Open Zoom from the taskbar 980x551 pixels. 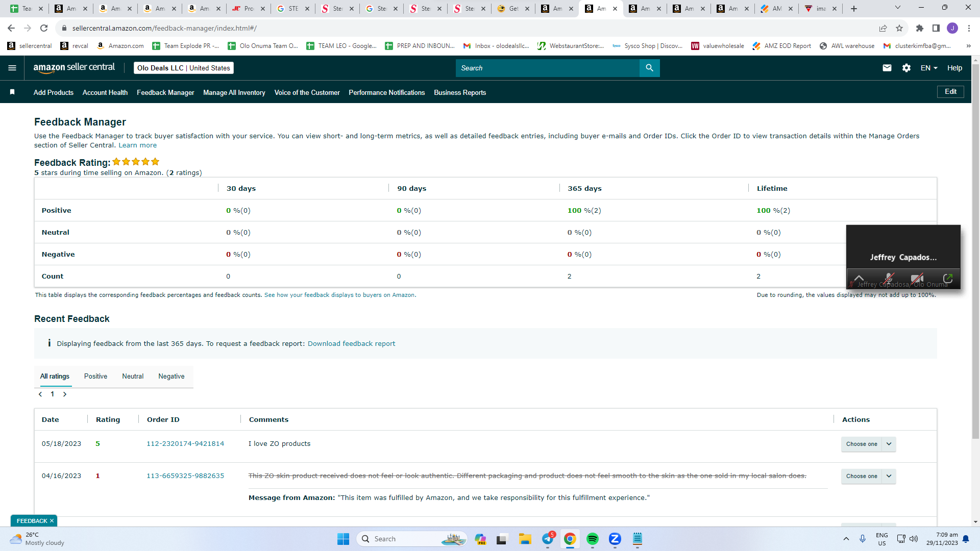(x=615, y=539)
